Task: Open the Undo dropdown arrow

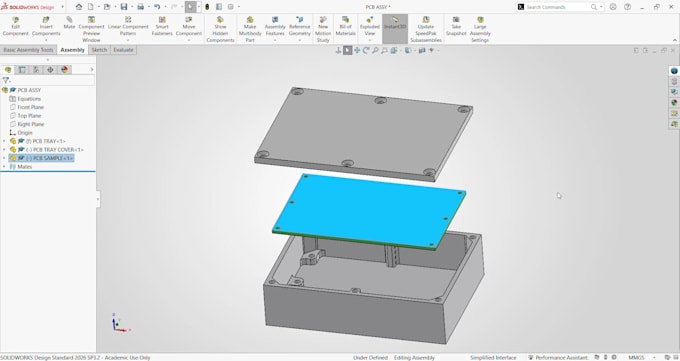Action: point(165,7)
